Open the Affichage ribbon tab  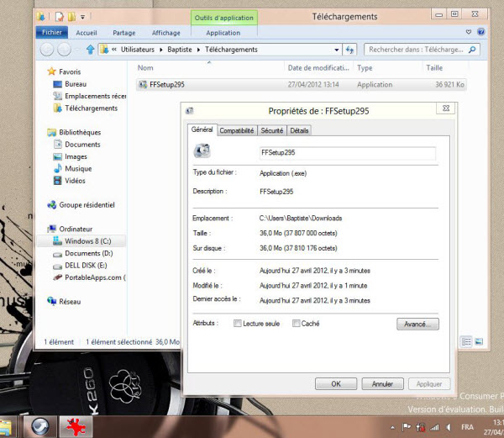[166, 33]
